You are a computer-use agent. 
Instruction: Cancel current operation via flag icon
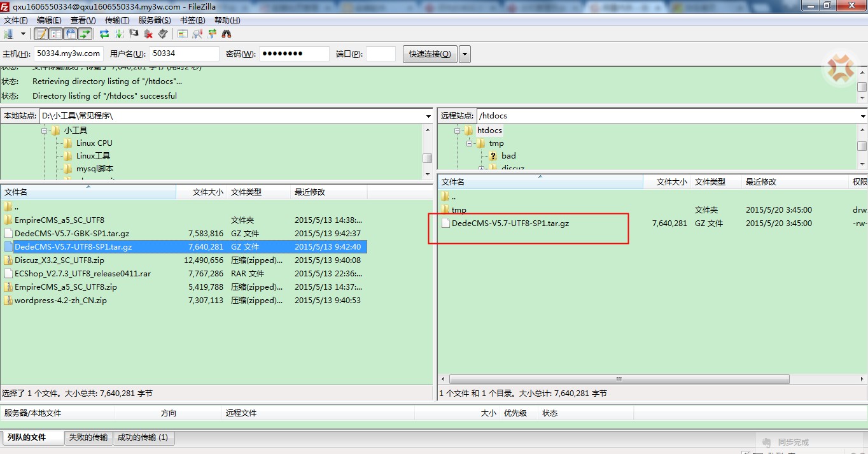[134, 34]
